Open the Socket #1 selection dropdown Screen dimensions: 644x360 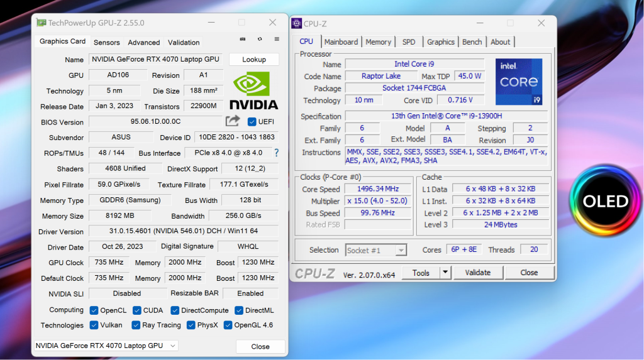[x=376, y=250]
